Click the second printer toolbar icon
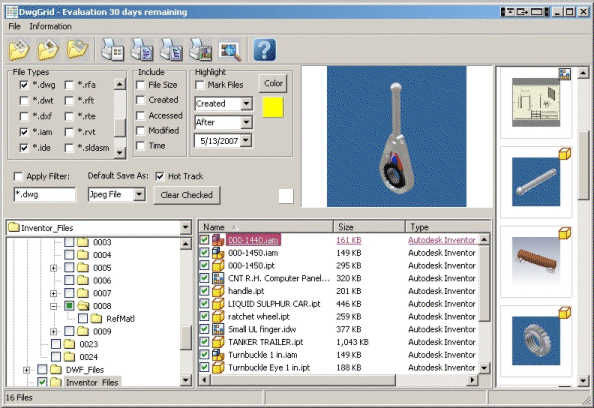This screenshot has height=408, width=594. (x=142, y=50)
